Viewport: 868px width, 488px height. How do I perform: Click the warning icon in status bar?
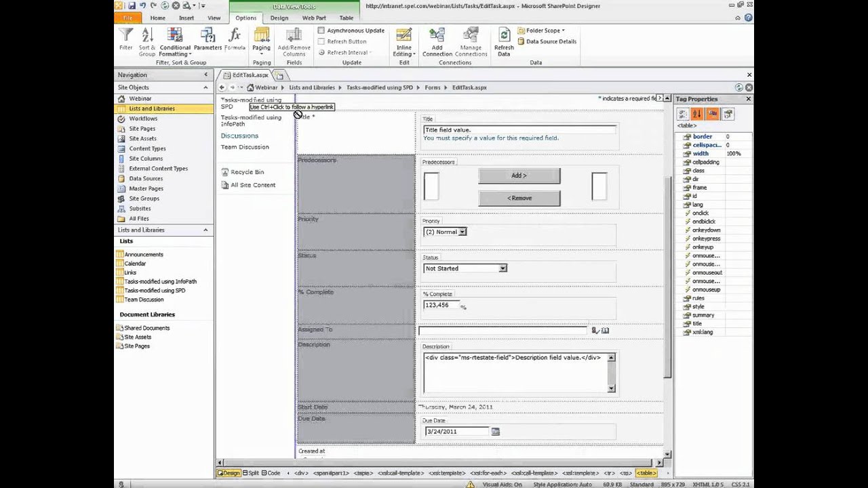(x=471, y=484)
